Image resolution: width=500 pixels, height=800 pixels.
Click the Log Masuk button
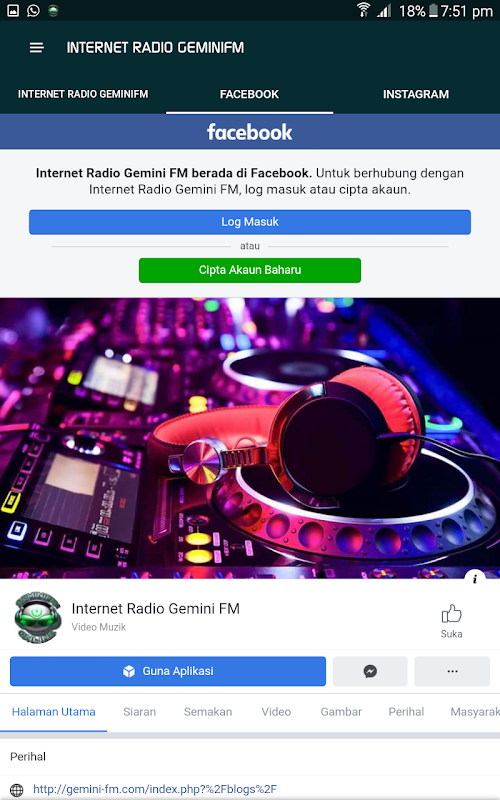coord(250,222)
